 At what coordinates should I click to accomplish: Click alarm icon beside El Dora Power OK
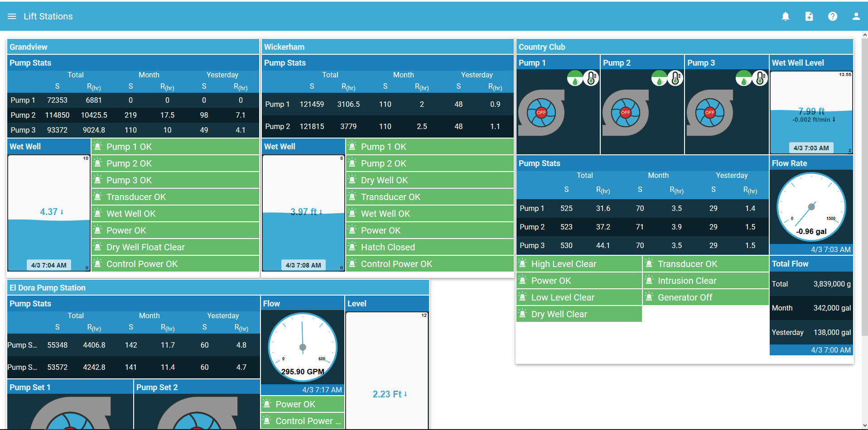pyautogui.click(x=267, y=404)
